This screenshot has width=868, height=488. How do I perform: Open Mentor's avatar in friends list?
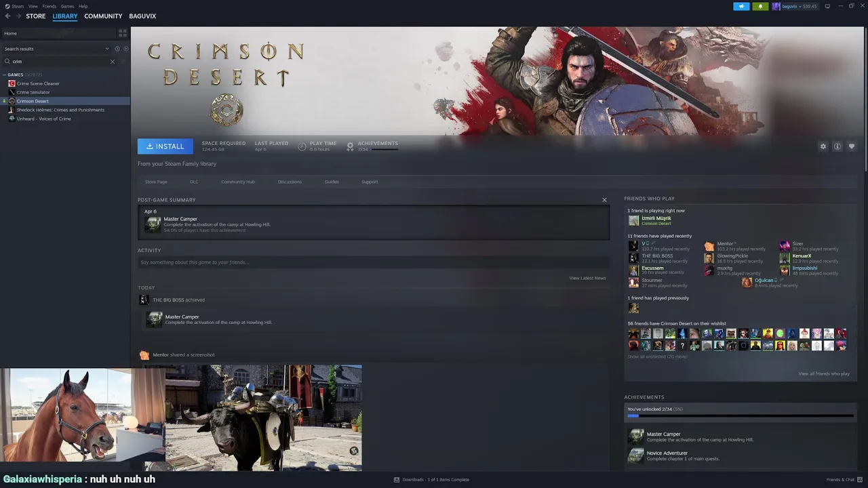pos(709,245)
